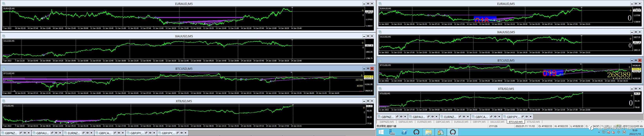Select the active BTCUSD,M5 chart tab
The image size is (644, 136).
(x=516, y=122)
